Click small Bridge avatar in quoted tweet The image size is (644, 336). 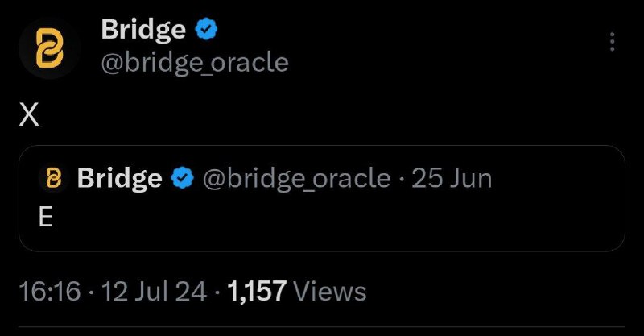(x=53, y=178)
